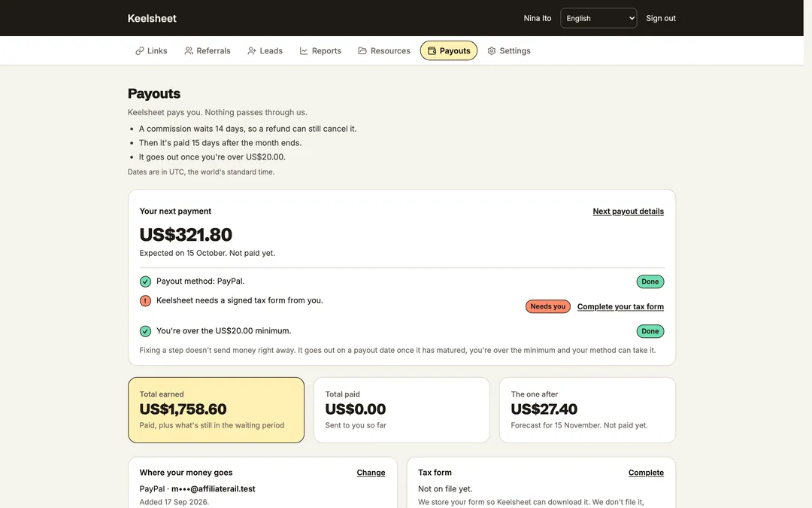The image size is (812, 508).
Task: Click "You're over the US$20.00 minimum." text
Action: [x=224, y=330]
